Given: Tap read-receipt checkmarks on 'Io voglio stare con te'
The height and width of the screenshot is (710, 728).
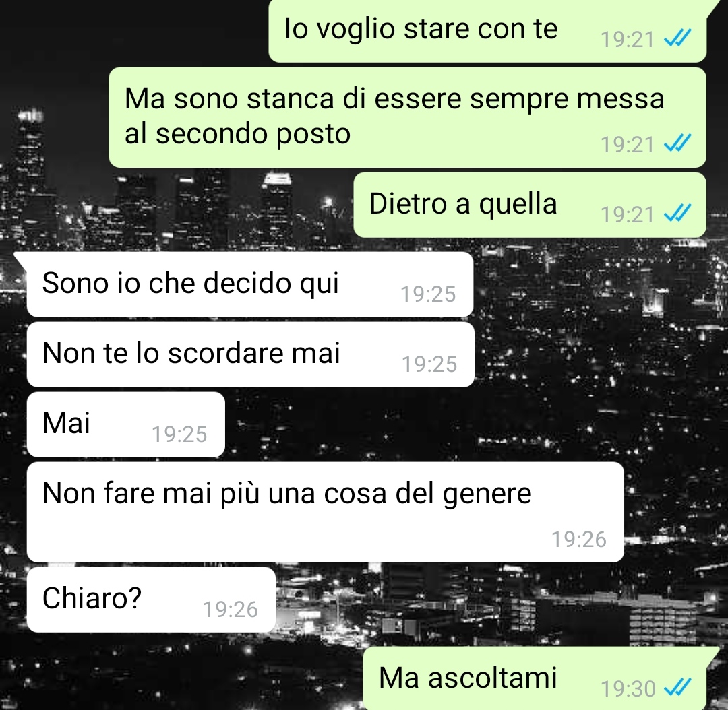Looking at the screenshot, I should pos(677,38).
